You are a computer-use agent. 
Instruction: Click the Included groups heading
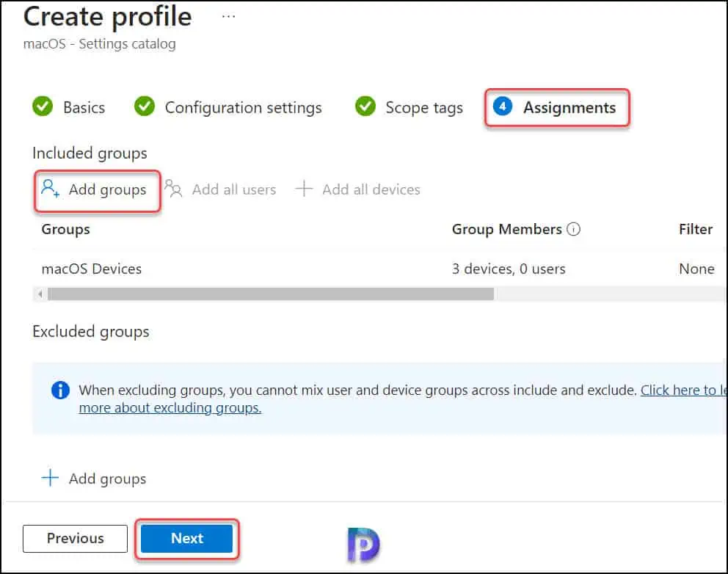(x=90, y=153)
